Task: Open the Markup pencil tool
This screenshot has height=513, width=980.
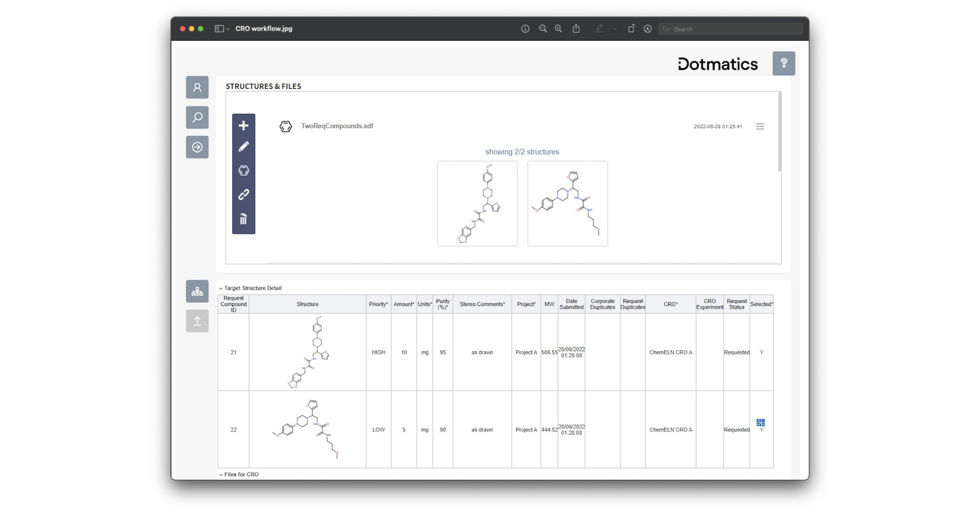Action: (x=599, y=29)
